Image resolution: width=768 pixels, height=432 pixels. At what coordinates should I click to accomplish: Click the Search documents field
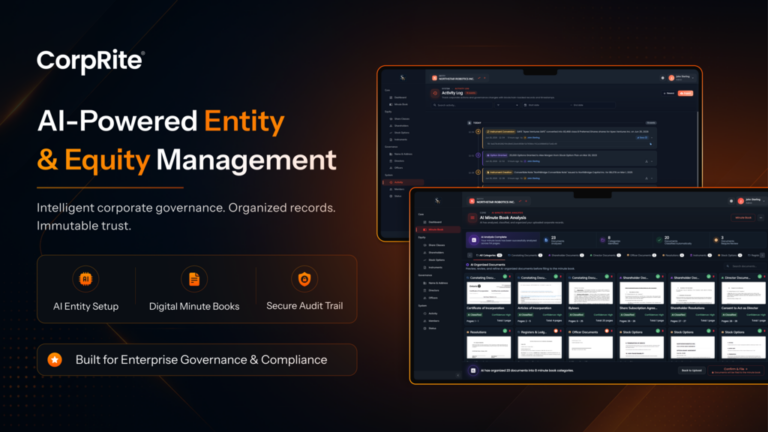(745, 266)
